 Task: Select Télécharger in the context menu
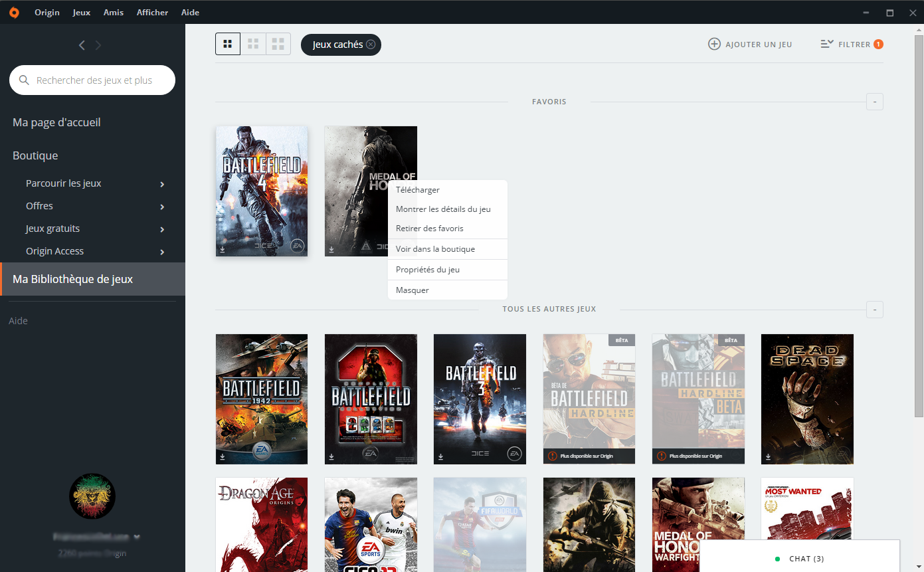point(418,190)
